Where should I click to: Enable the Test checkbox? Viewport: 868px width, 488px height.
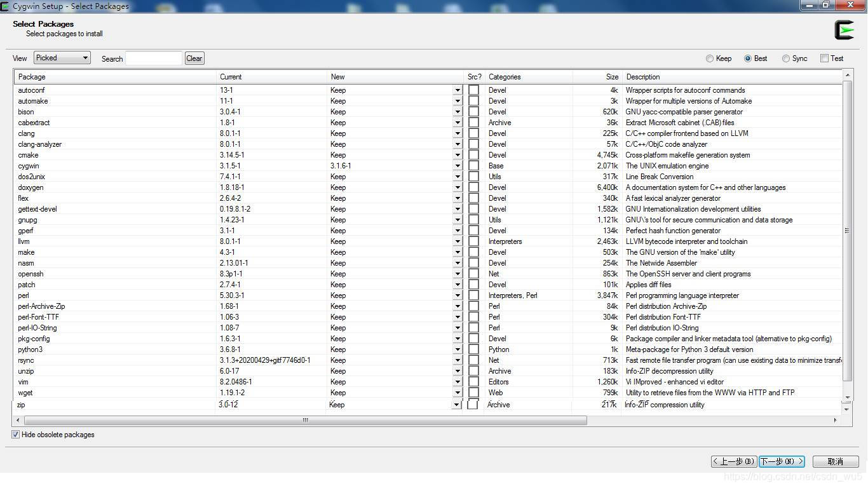(824, 58)
